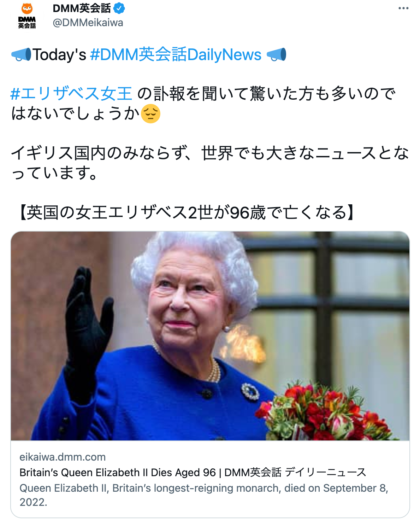Open the card title Britain's Queen Elizabeth II Dies
Screen dimensions: 420x526
click(x=193, y=472)
